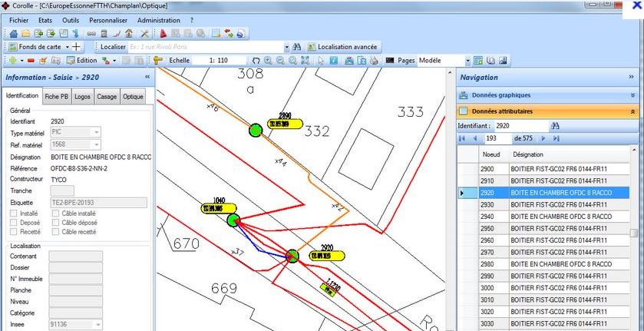Click the green plus add icon
The image size is (644, 331).
13,60
